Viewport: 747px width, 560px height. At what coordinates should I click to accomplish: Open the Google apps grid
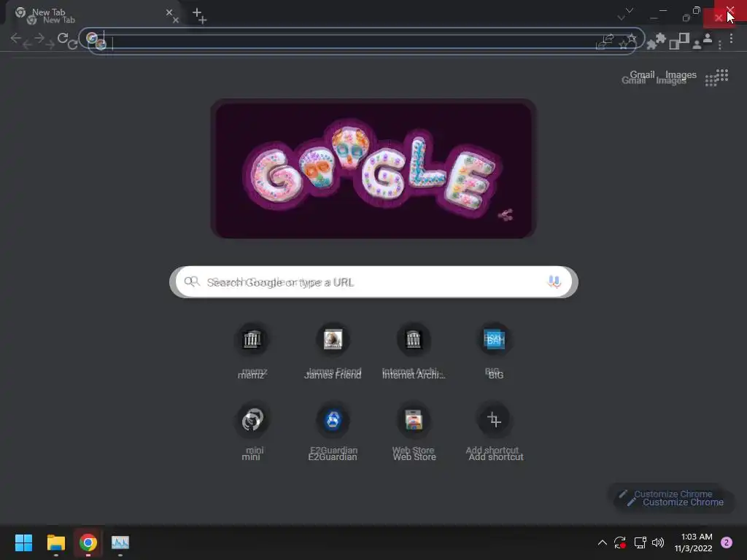[721, 75]
